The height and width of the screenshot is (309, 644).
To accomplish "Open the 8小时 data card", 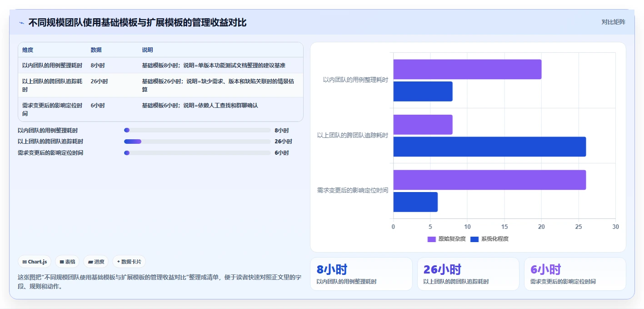I will pos(361,274).
